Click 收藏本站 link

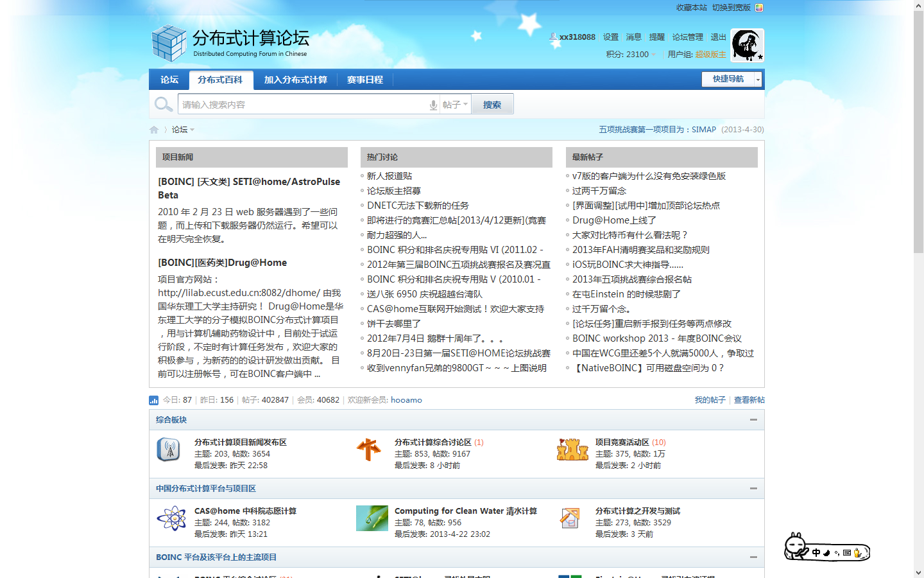[x=691, y=8]
